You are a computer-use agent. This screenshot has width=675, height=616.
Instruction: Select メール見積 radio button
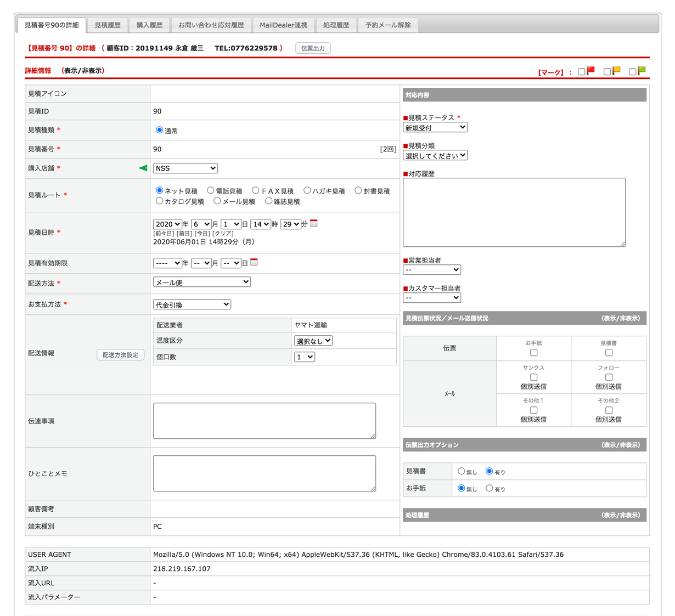tap(217, 201)
